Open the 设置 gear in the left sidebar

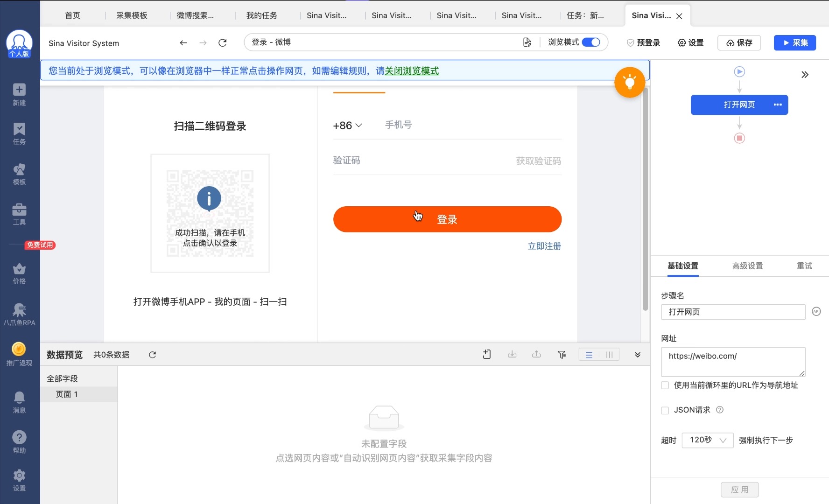point(19,481)
